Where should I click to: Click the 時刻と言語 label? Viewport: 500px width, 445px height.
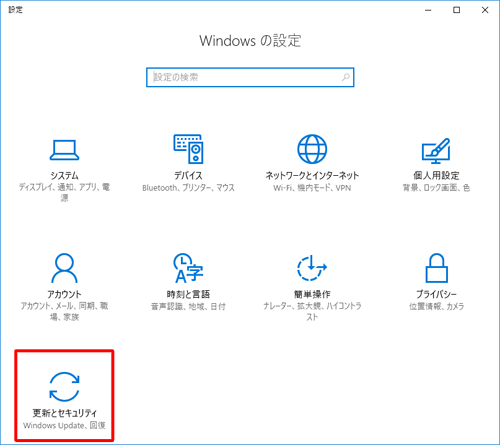[x=188, y=294]
